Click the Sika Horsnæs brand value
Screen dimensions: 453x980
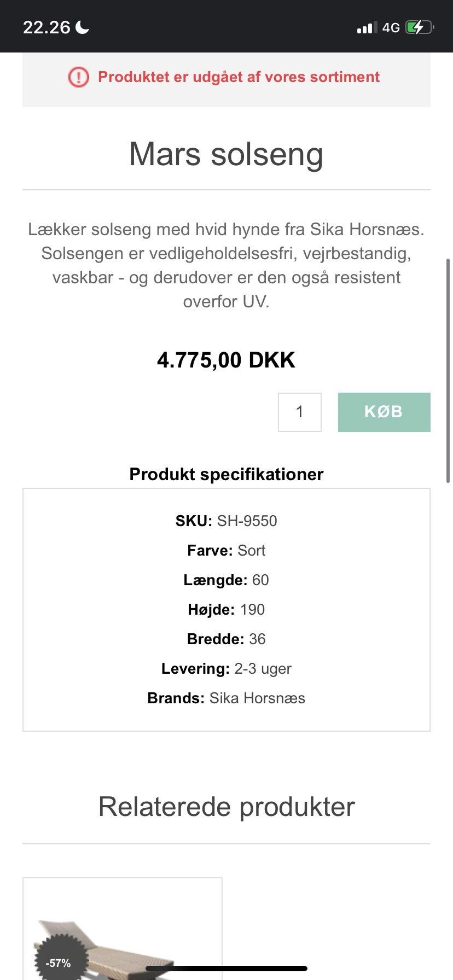257,698
